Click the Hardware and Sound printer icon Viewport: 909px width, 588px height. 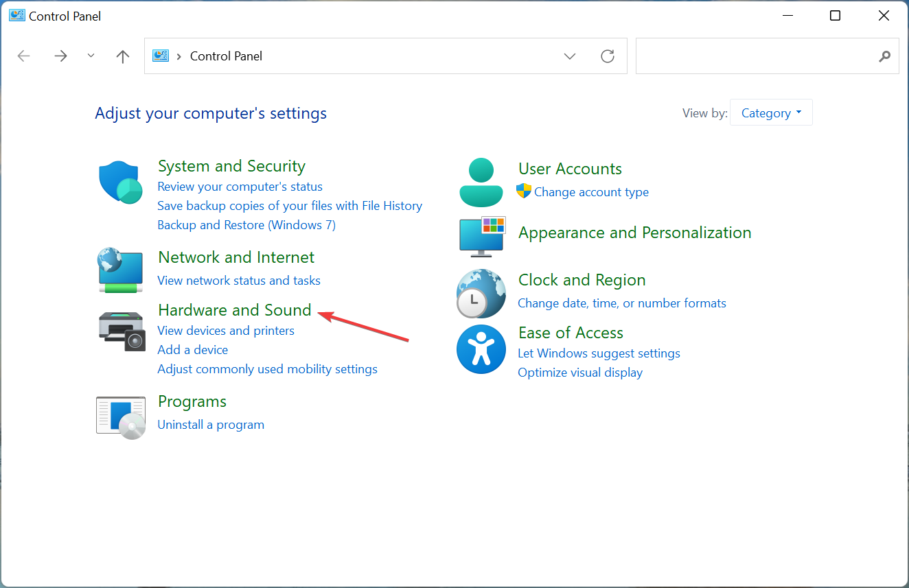click(121, 330)
